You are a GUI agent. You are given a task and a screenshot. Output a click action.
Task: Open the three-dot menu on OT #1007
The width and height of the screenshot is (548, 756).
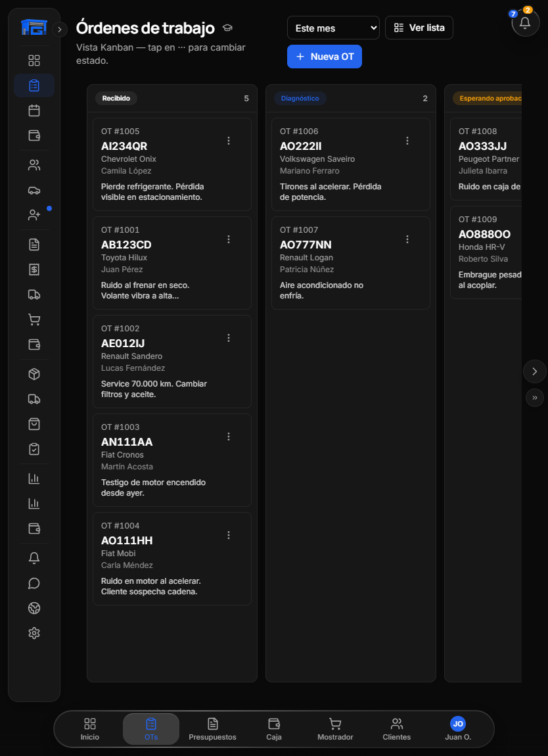tap(407, 239)
